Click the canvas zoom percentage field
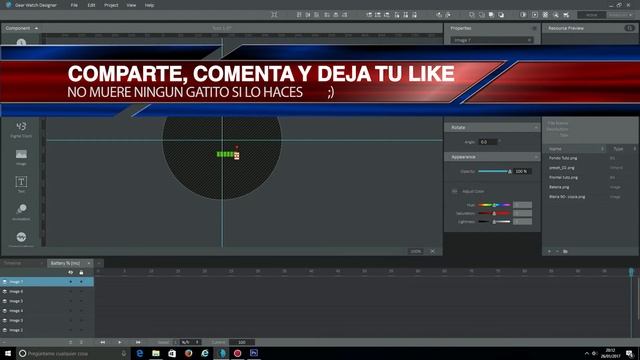Screen dimensions: 640x360 (416, 251)
